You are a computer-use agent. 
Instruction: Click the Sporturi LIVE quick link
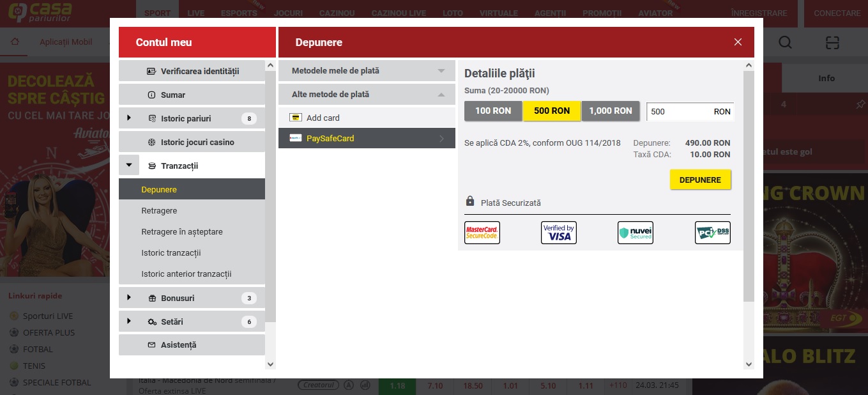48,316
